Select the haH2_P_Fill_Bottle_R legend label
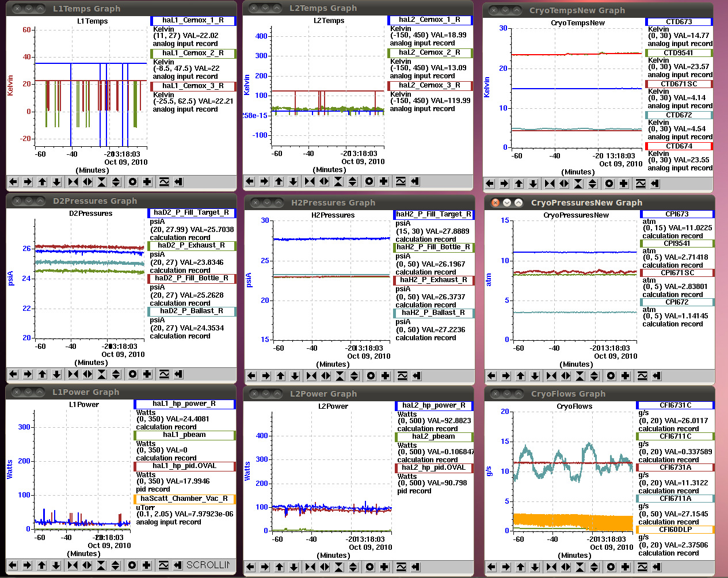This screenshot has width=728, height=578. coord(434,247)
